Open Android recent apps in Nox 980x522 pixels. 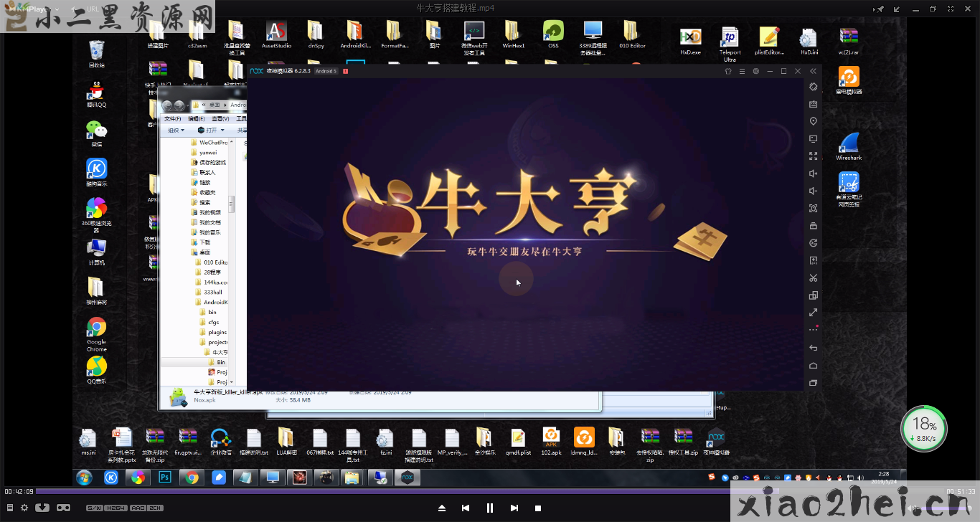tap(813, 383)
